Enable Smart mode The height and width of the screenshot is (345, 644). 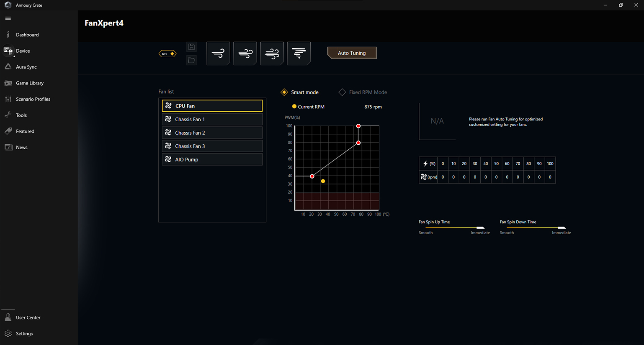[299, 92]
